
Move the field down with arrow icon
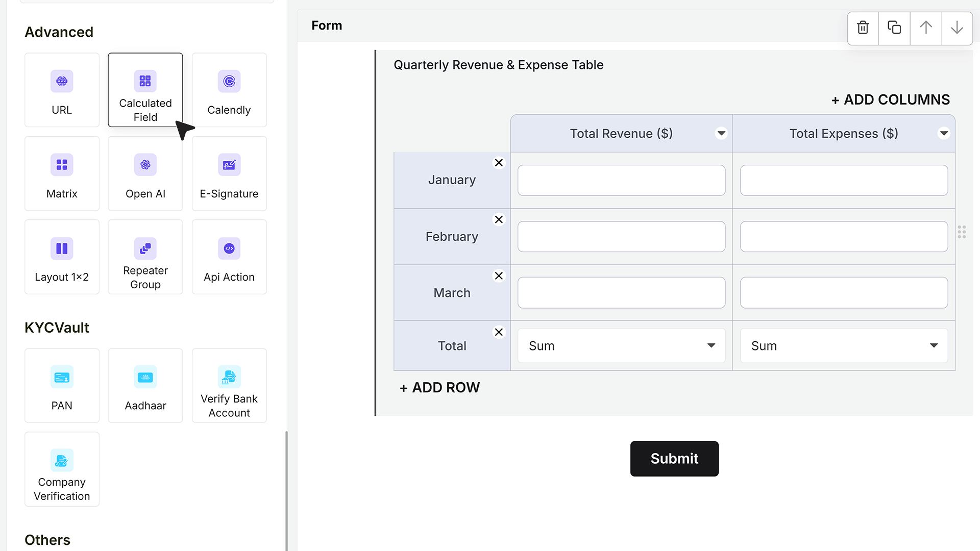coord(957,28)
